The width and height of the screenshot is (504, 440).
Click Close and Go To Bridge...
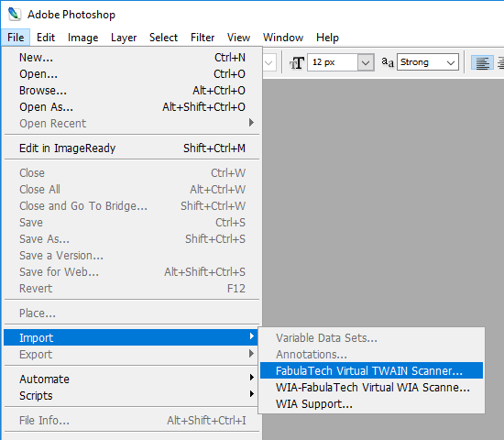[x=131, y=206]
